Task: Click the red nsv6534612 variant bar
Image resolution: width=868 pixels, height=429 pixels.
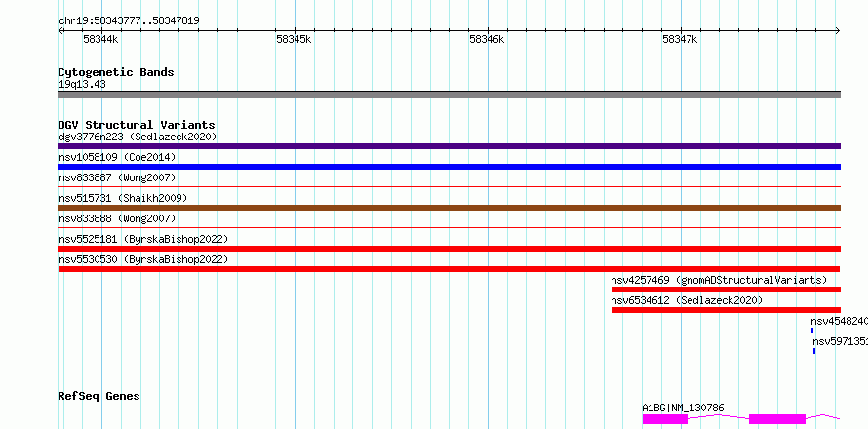Action: point(726,310)
